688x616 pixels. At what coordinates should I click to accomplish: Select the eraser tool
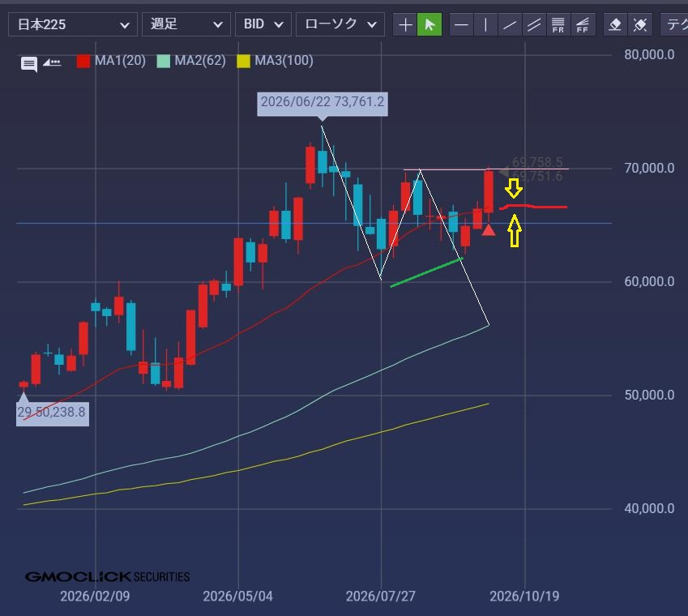click(615, 24)
